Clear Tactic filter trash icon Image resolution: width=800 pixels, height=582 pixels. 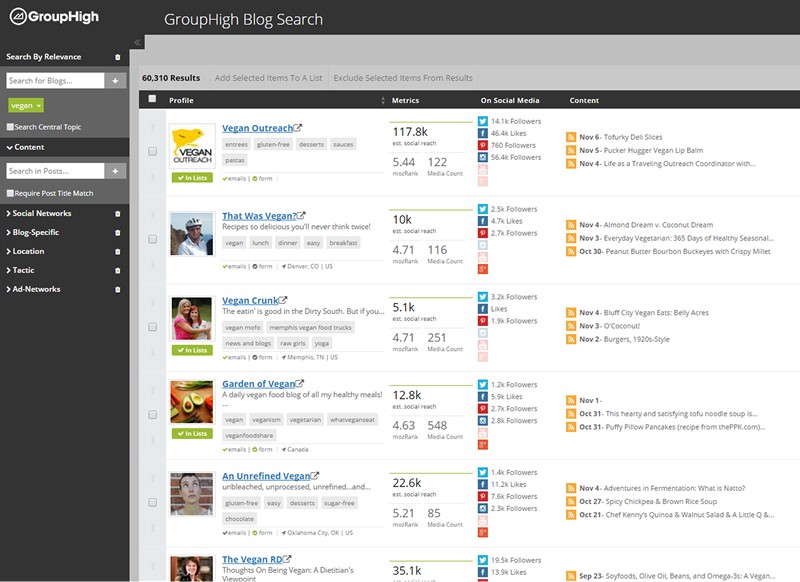point(118,270)
